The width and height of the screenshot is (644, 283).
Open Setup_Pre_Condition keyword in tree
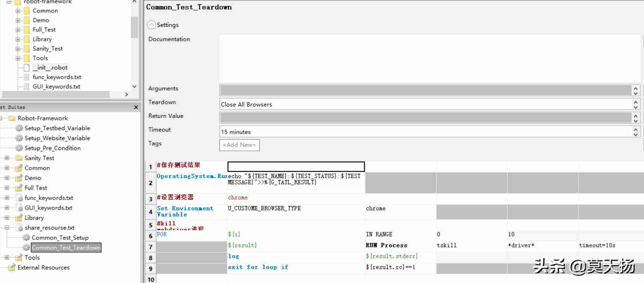pyautogui.click(x=53, y=148)
